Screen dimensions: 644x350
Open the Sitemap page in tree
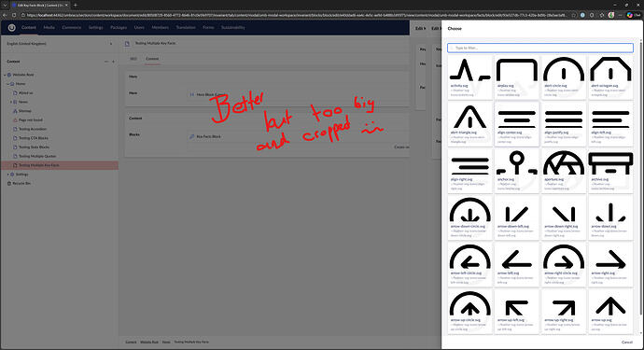(24, 111)
